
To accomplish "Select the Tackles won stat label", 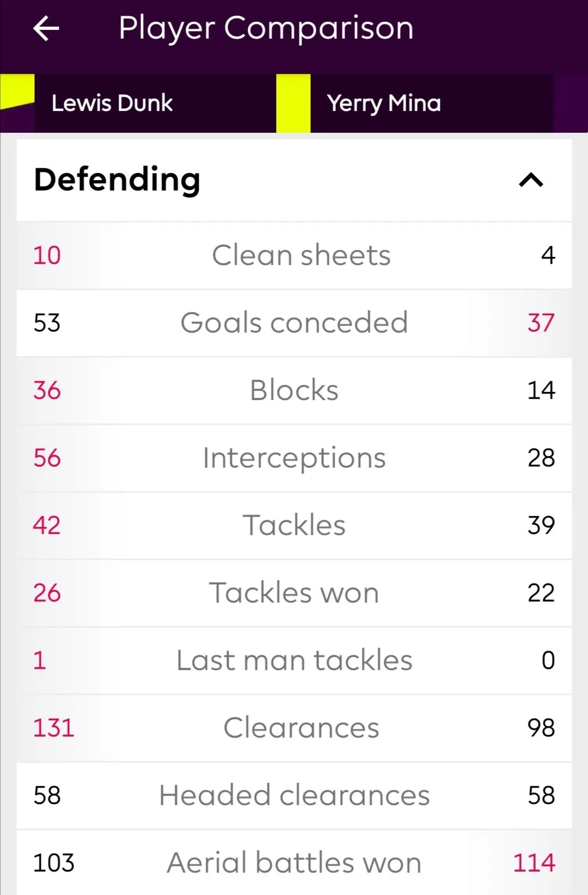I will [x=294, y=593].
